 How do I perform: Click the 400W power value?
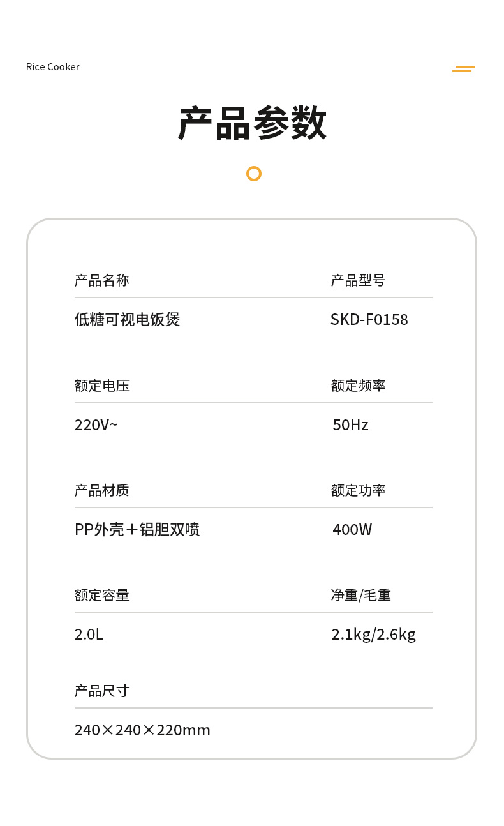[352, 529]
